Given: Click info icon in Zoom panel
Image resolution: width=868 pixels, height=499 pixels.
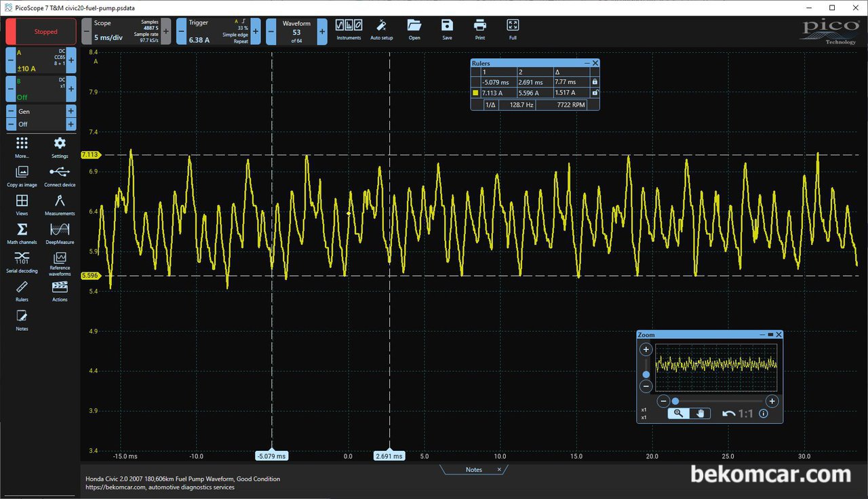Looking at the screenshot, I should (x=764, y=414).
